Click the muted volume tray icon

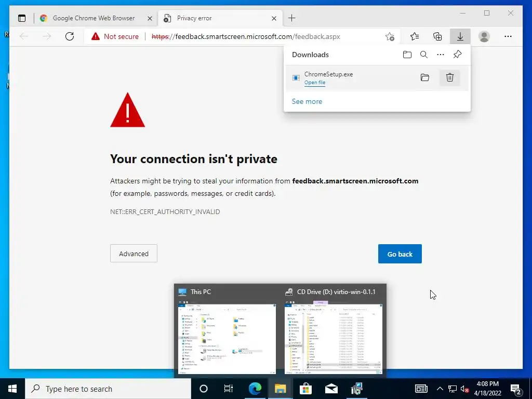point(464,389)
